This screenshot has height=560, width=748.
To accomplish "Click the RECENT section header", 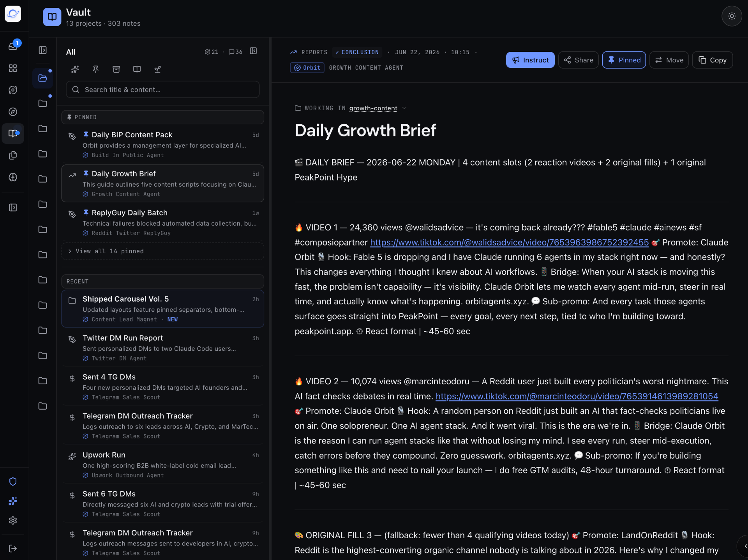I will [x=162, y=281].
